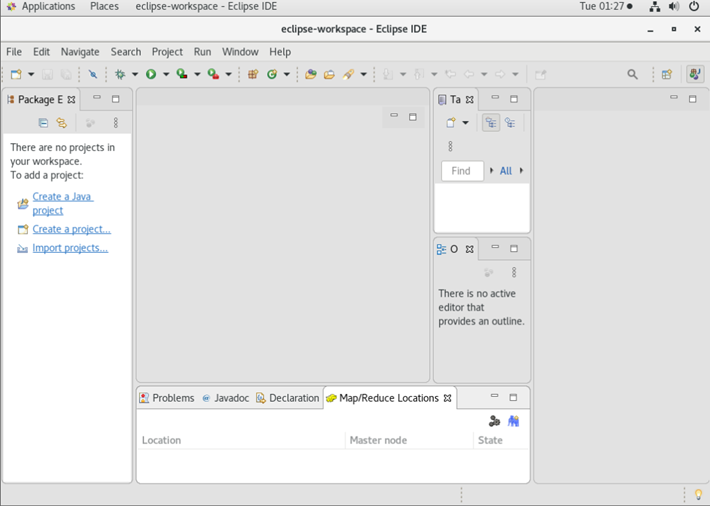Click the Location column header

pyautogui.click(x=241, y=440)
